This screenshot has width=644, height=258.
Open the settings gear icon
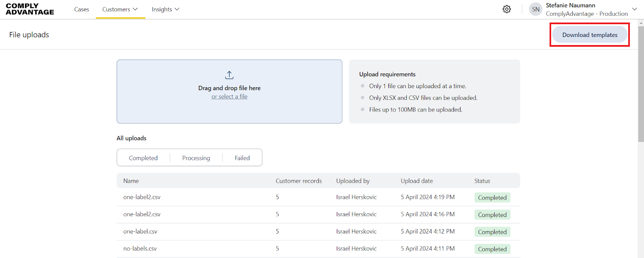coord(507,9)
